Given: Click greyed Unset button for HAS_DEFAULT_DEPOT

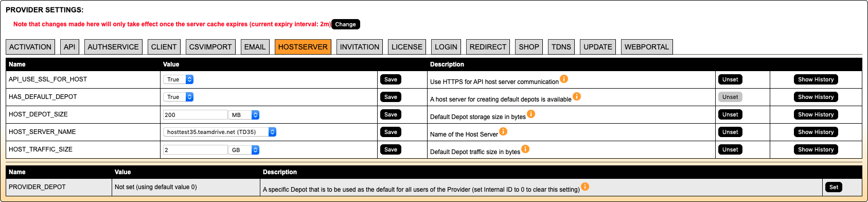Looking at the screenshot, I should coord(730,97).
